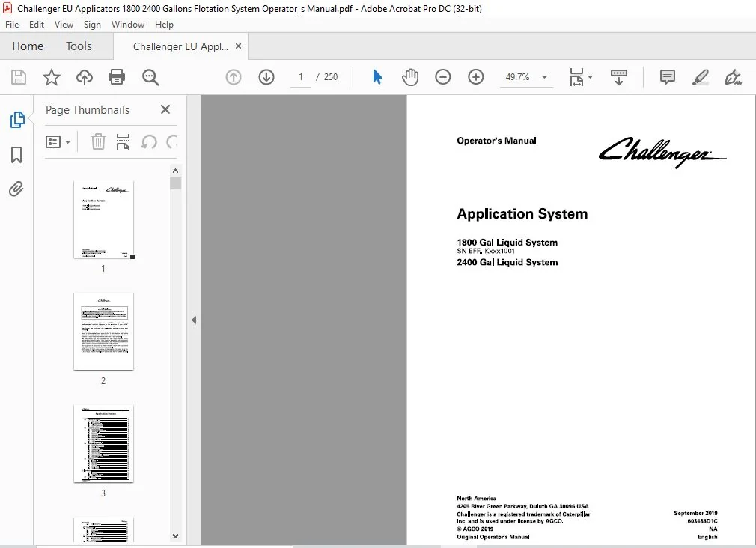Image resolution: width=756 pixels, height=548 pixels.
Task: Add the document to starred files
Action: 52,77
